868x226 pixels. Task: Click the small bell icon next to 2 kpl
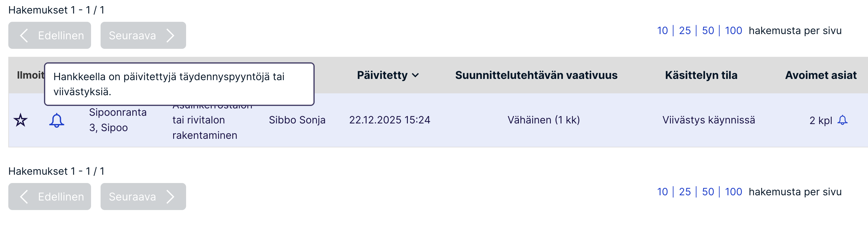tap(842, 120)
